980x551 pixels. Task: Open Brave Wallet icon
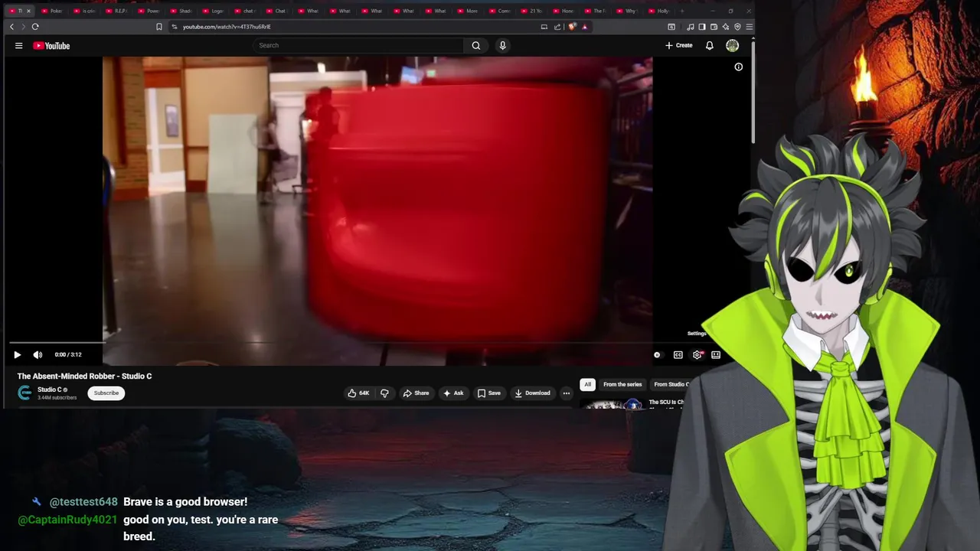(714, 27)
